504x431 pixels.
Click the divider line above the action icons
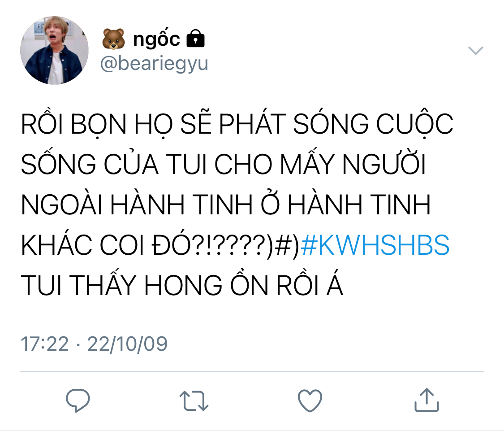click(252, 372)
